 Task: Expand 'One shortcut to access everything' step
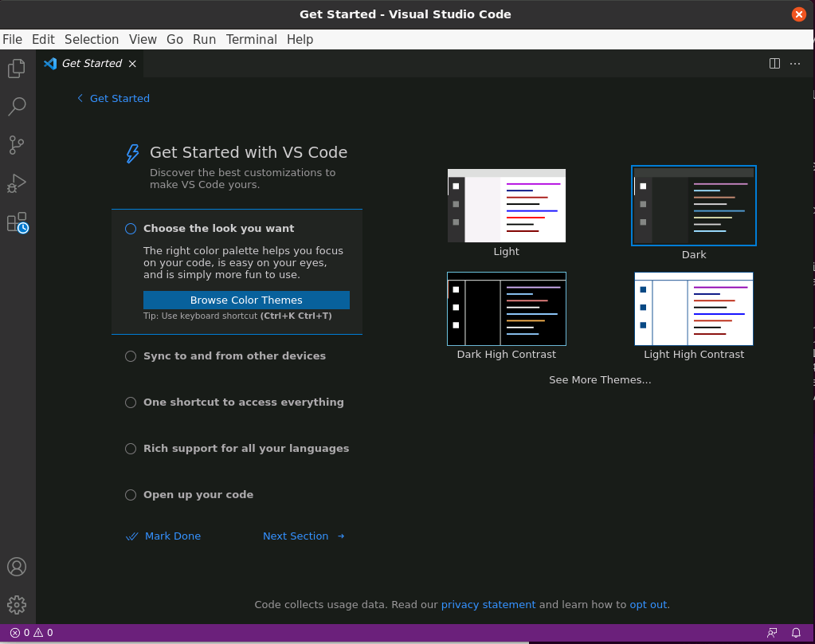point(243,402)
